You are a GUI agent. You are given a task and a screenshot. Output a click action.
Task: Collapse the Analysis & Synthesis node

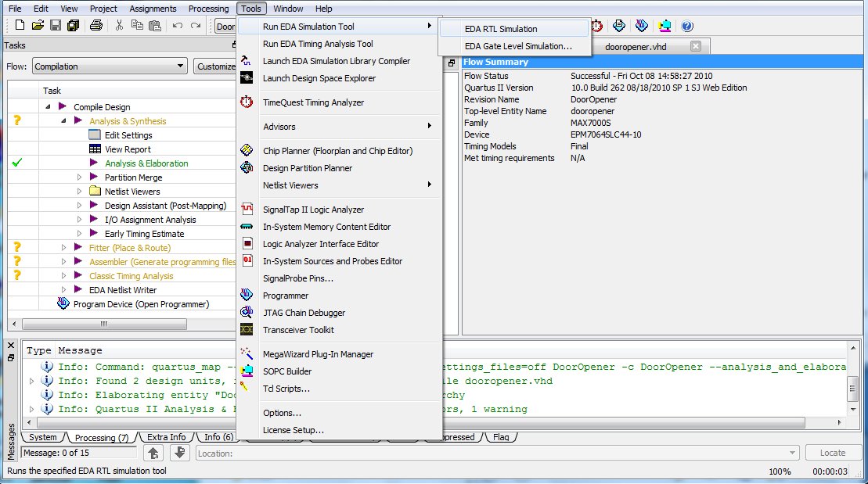(x=63, y=120)
